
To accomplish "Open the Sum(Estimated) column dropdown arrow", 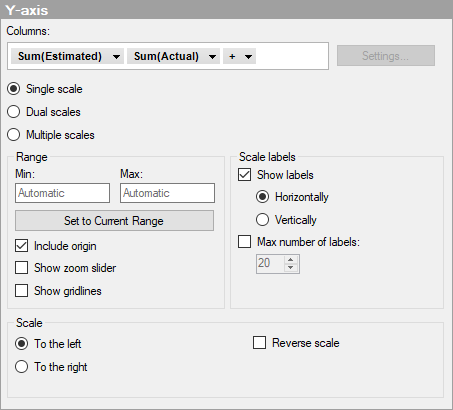I will pyautogui.click(x=116, y=57).
